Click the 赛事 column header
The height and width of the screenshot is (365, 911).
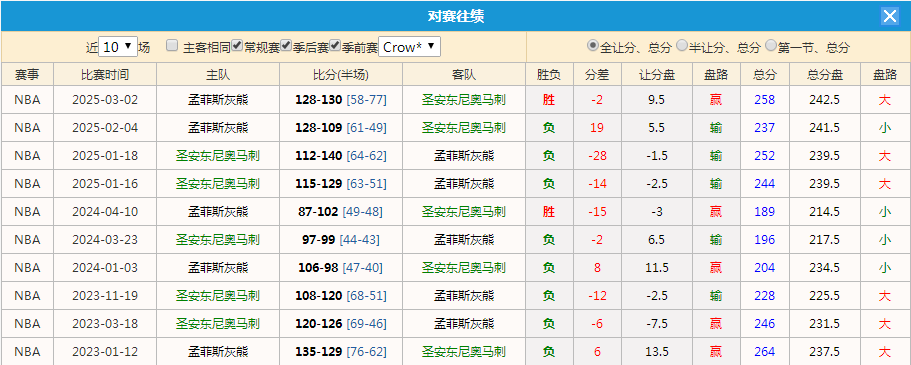tap(27, 74)
